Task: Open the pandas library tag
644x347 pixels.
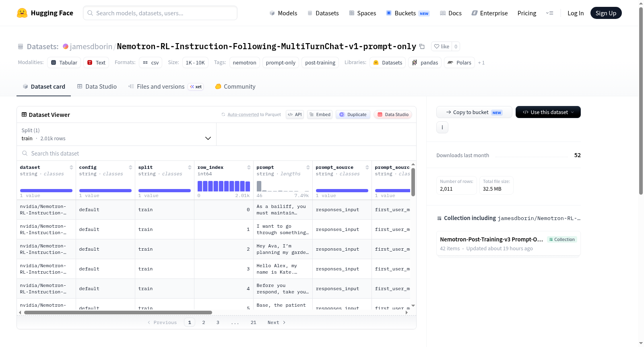Action: click(425, 62)
